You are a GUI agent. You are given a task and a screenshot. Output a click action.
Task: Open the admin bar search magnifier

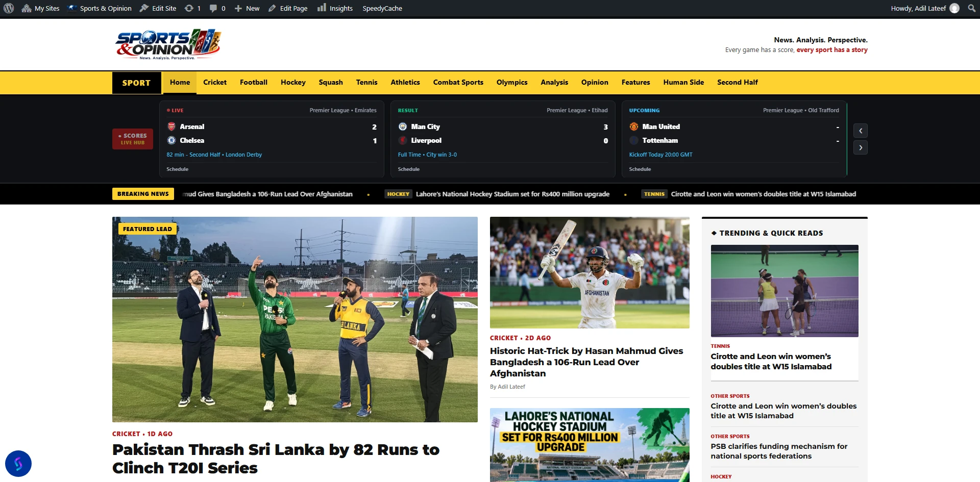point(971,8)
